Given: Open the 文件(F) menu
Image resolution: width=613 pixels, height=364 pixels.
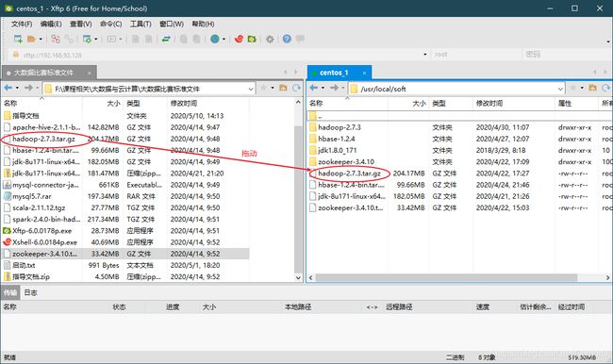Looking at the screenshot, I should 22,24.
